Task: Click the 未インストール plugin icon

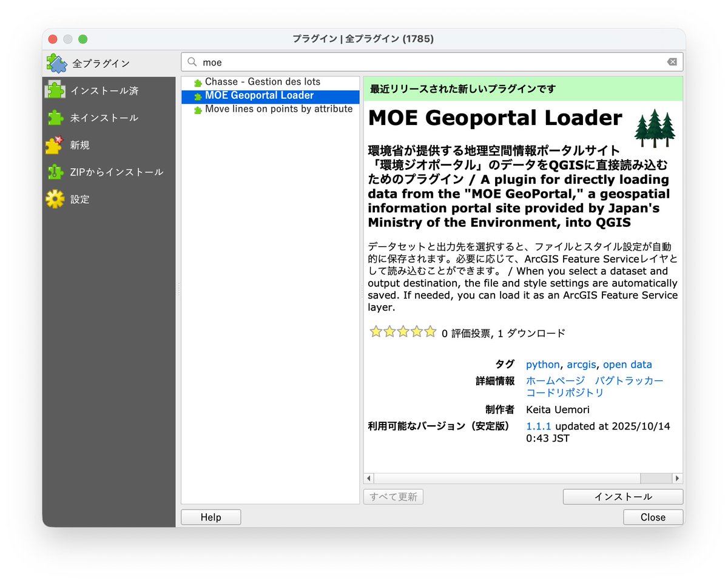Action: pos(55,118)
